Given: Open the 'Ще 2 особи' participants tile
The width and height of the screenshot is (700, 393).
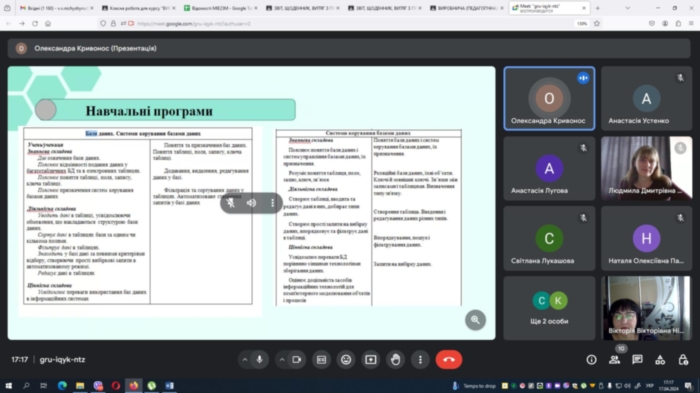Looking at the screenshot, I should click(x=549, y=308).
